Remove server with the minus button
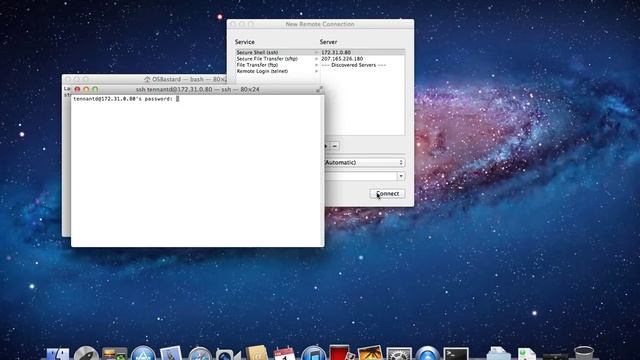 [x=335, y=146]
